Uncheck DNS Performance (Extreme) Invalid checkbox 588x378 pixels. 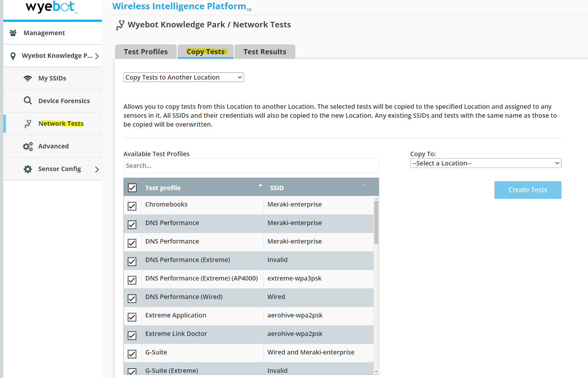(132, 262)
